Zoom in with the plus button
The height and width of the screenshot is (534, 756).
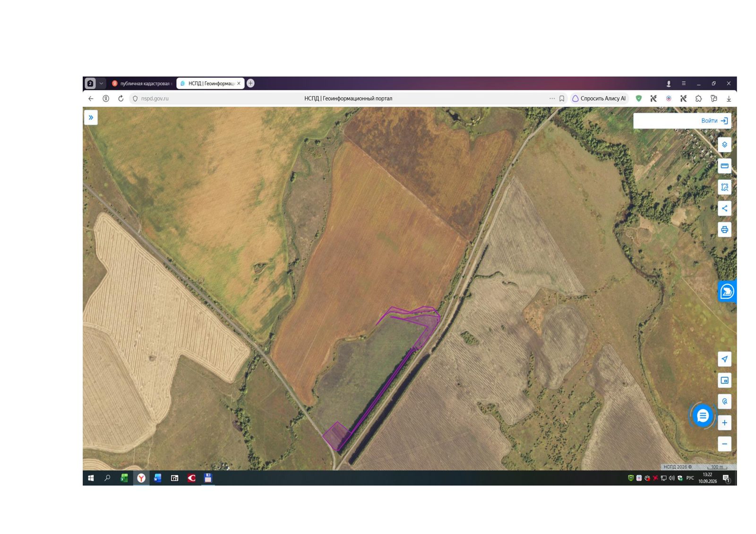[724, 423]
